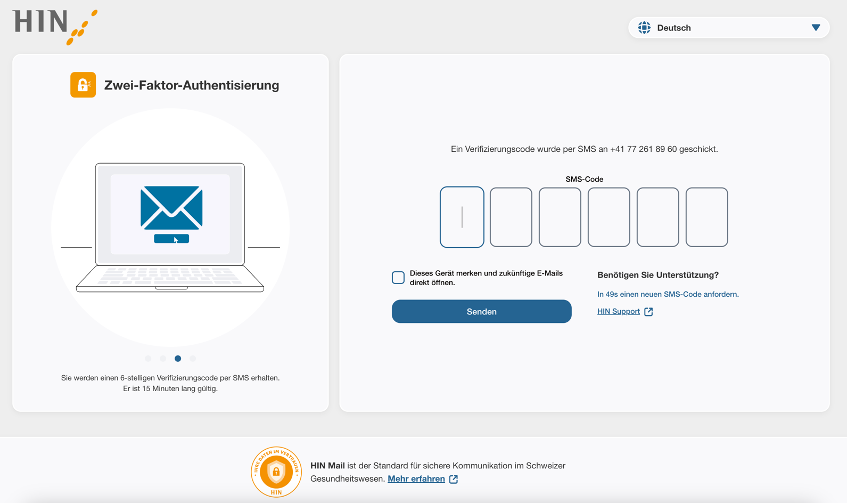The image size is (848, 504).
Task: Click the orange HIN shield badge in the footer
Action: coord(277,472)
